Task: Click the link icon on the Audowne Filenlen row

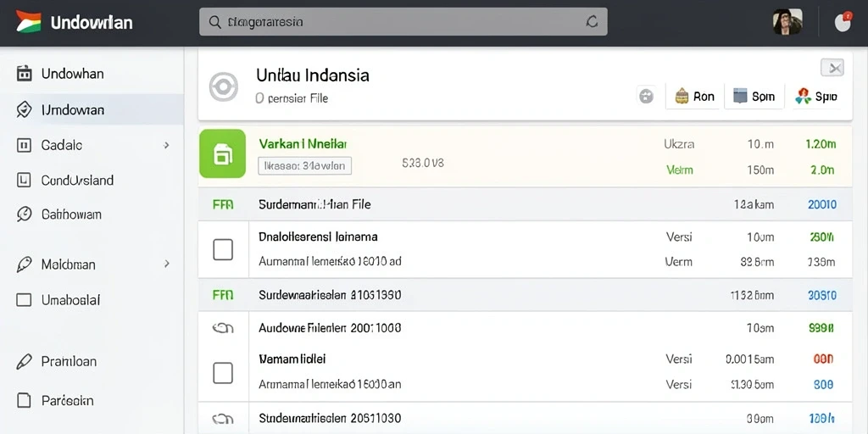Action: pos(223,328)
